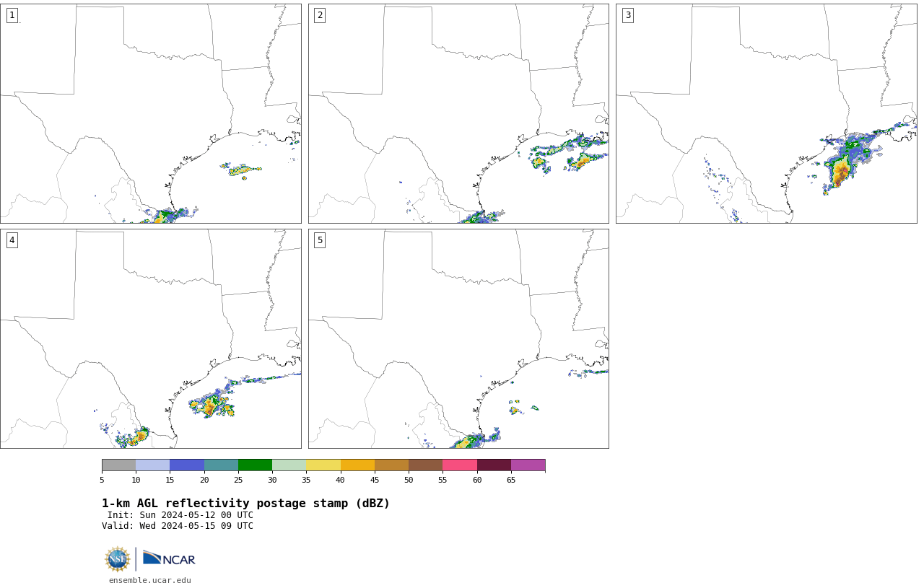924x588 pixels.
Task: Click the Gulf storm cluster in panel 4
Action: (x=211, y=405)
